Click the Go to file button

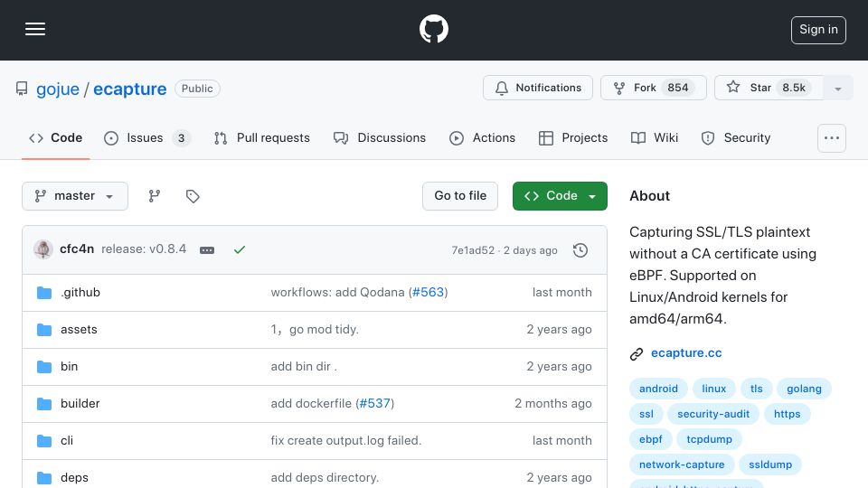(x=460, y=196)
